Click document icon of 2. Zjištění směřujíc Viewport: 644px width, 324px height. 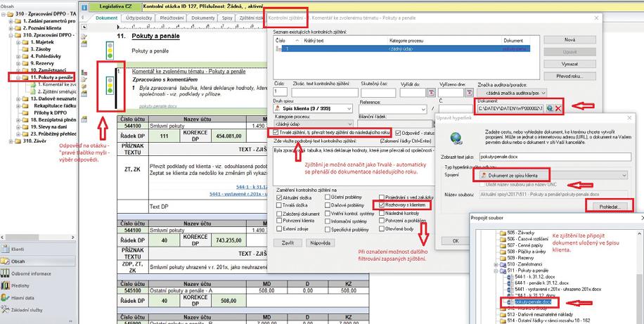click(x=34, y=91)
